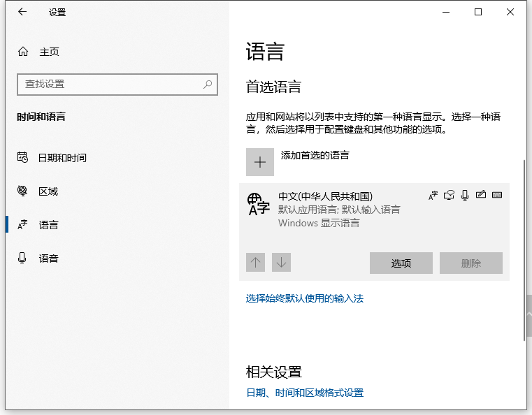Click the handwriting pen feature icon
Viewport: 532px width, 415px height.
(x=480, y=195)
